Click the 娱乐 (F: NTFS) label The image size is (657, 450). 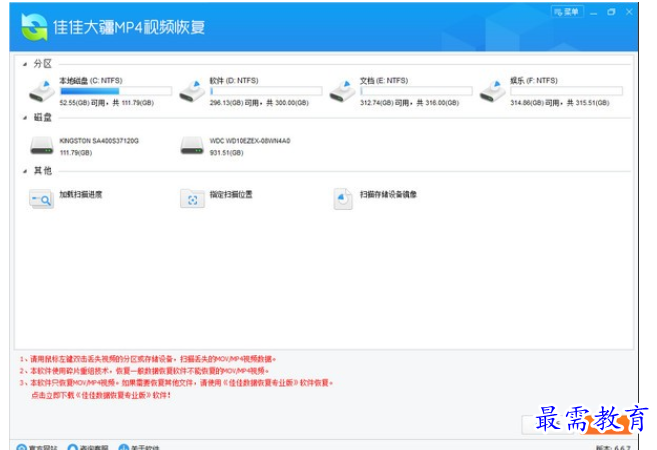(534, 80)
